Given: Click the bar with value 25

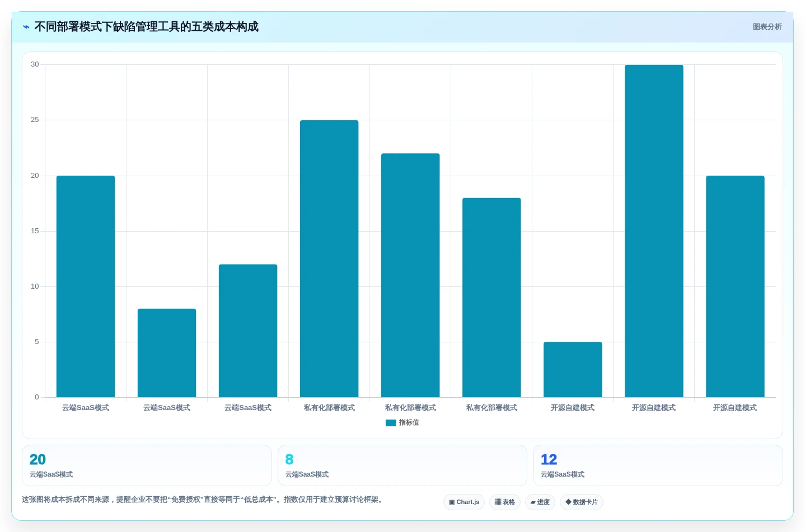Looking at the screenshot, I should click(x=329, y=259).
